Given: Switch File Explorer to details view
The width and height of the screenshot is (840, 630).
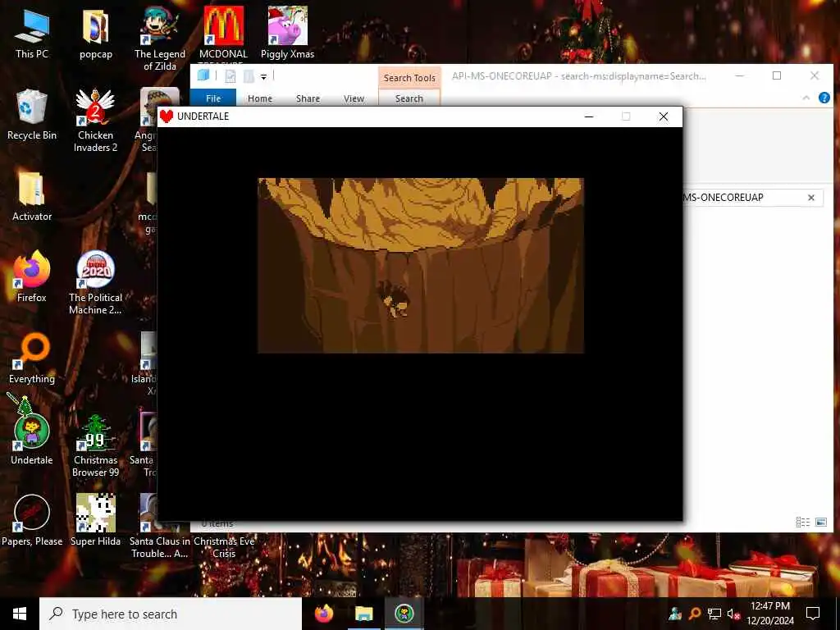Looking at the screenshot, I should (x=802, y=522).
